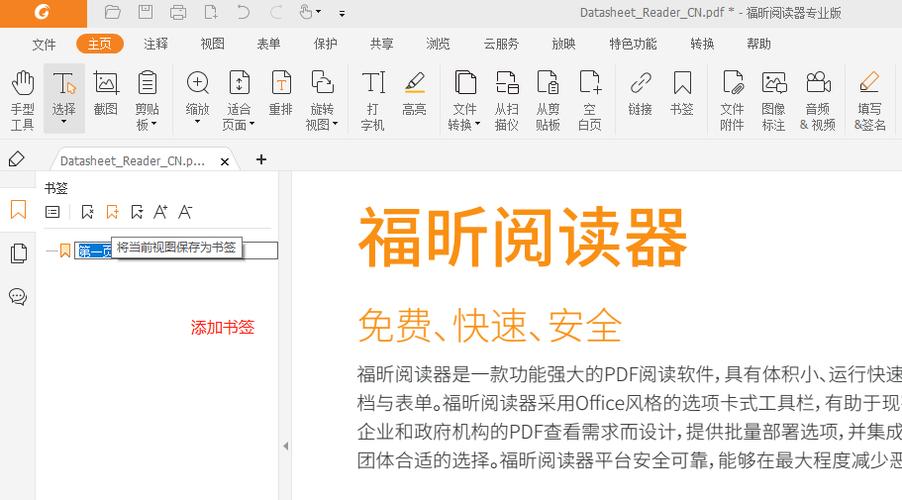902x500 pixels.
Task: Switch to the 保护 ribbon tab
Action: click(x=325, y=44)
